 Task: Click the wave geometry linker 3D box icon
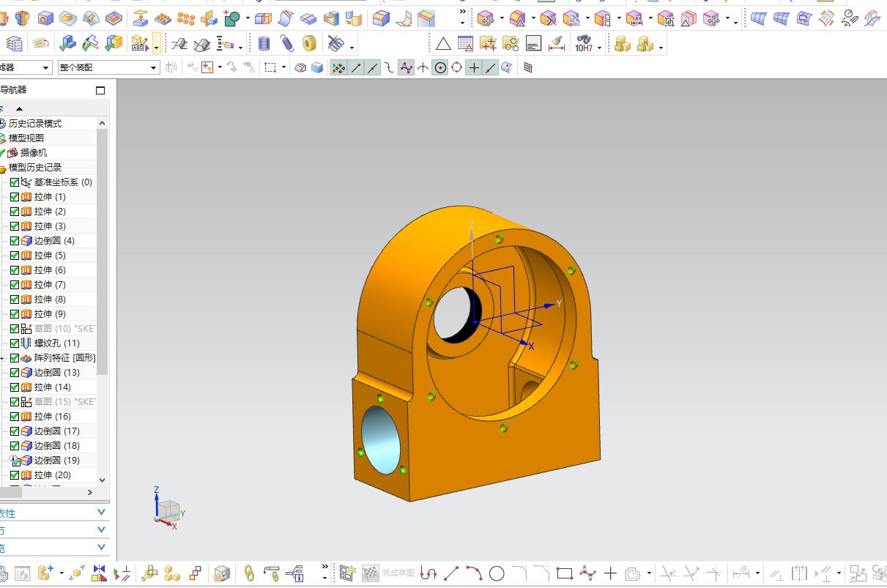click(x=222, y=572)
